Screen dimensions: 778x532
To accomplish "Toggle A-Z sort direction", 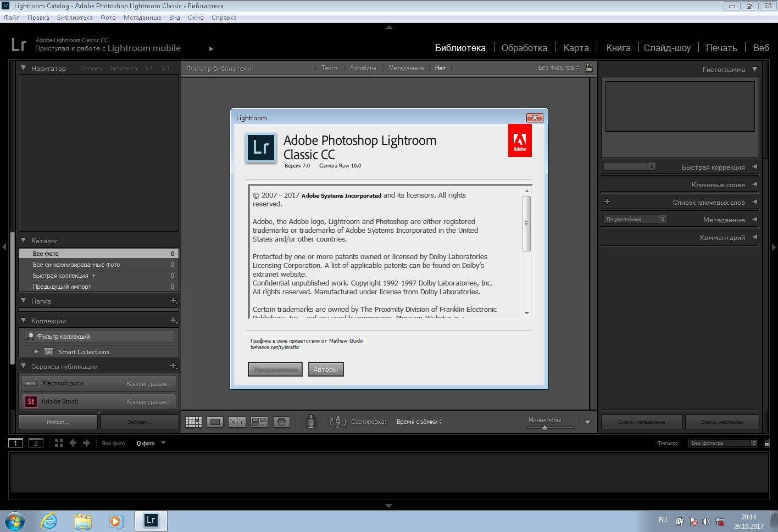I will 337,422.
